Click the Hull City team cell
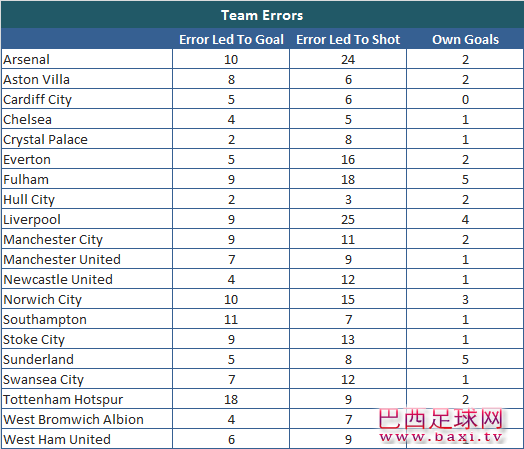The image size is (524, 449). pos(87,199)
